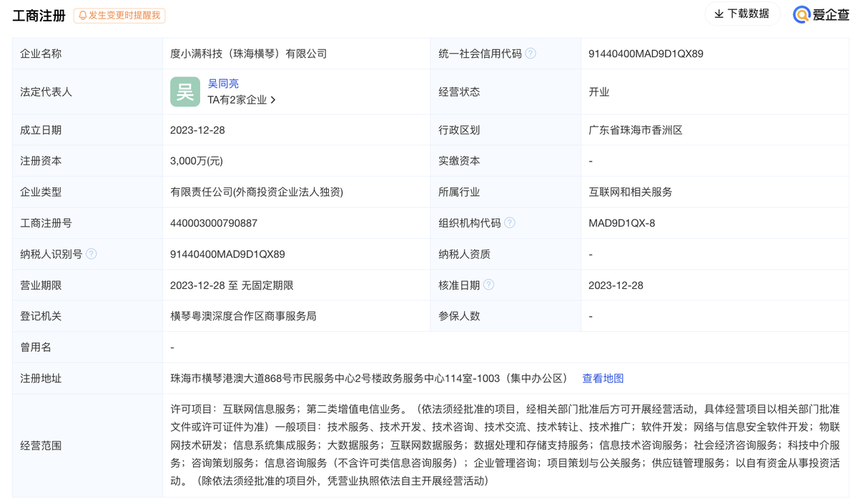The height and width of the screenshot is (504, 858).
Task: Click the 企业名称 label cell
Action: [x=87, y=54]
